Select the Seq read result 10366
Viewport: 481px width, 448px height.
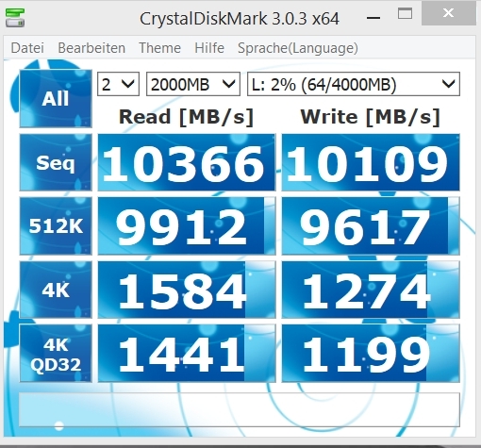coord(187,162)
